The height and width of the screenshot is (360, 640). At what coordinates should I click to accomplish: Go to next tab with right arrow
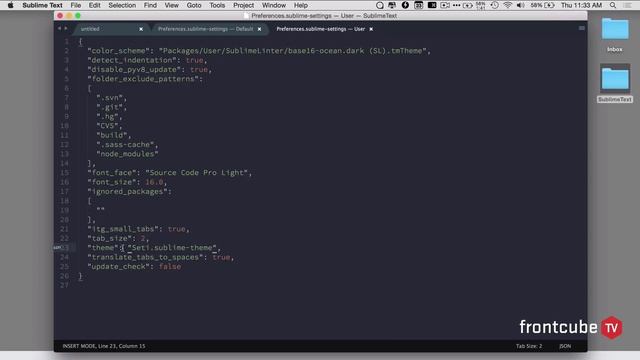[x=66, y=28]
